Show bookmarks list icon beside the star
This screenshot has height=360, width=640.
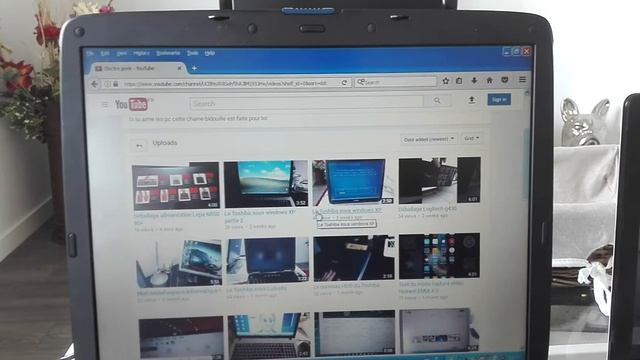pos(459,81)
